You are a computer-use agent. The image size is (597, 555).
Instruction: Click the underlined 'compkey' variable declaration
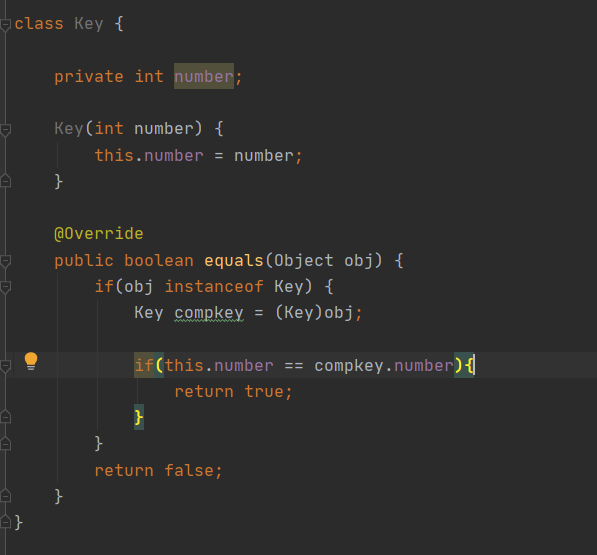pyautogui.click(x=209, y=313)
